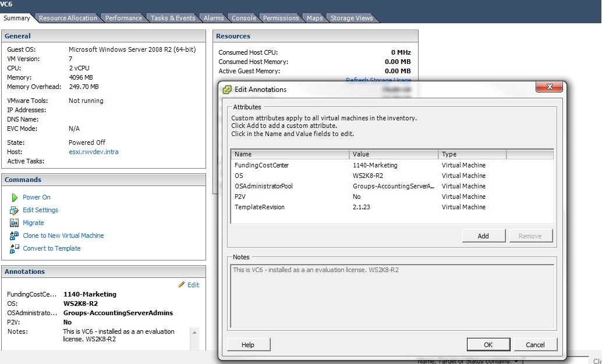
Task: Click the 4096 MB memory value
Action: (x=81, y=77)
